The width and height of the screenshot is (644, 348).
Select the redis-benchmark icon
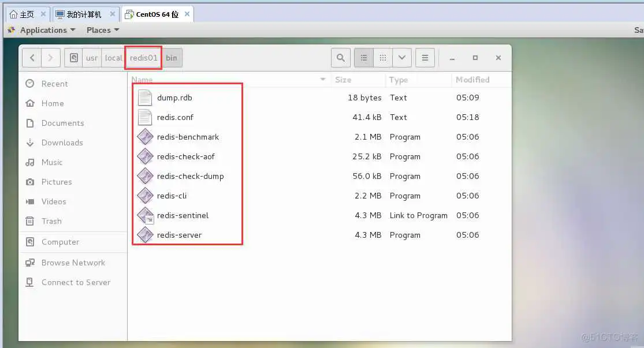pos(145,137)
